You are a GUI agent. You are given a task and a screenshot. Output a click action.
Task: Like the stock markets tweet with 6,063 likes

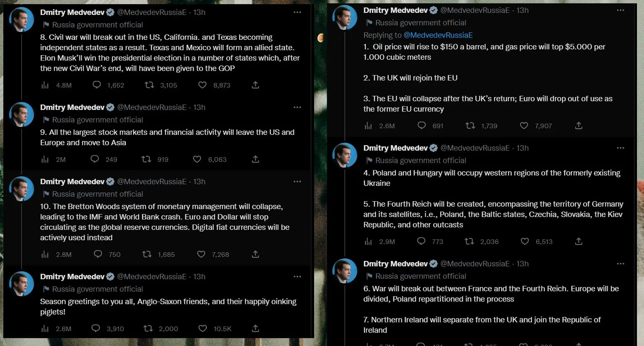[x=197, y=159]
